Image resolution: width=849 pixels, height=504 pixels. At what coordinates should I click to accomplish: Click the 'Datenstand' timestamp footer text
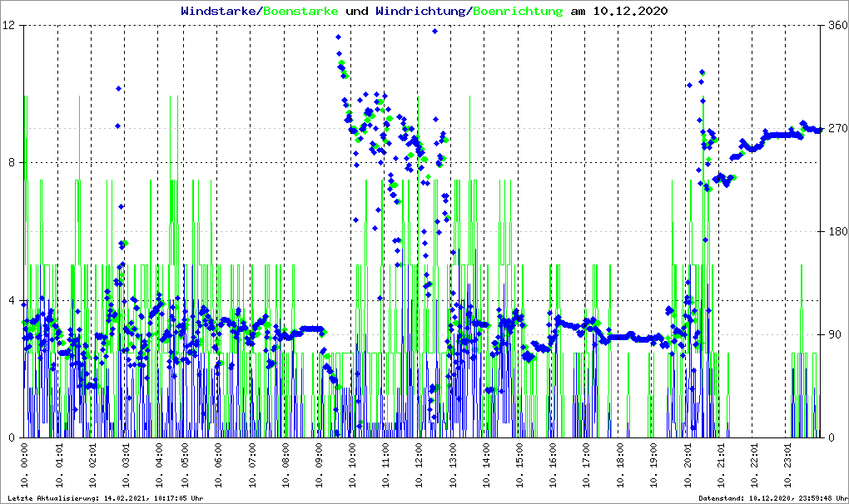coord(773,499)
